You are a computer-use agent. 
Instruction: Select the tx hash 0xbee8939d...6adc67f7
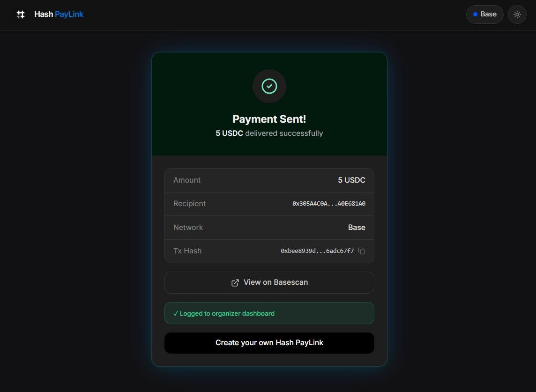317,251
